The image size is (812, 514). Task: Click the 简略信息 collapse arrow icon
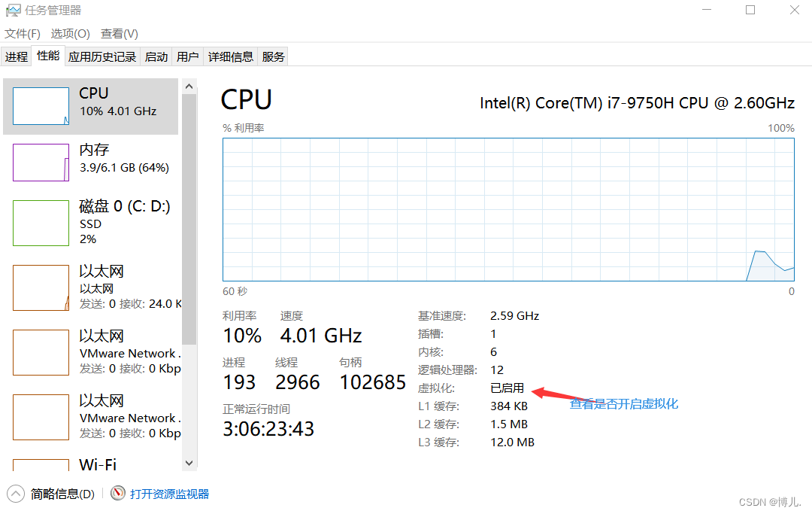(15, 494)
